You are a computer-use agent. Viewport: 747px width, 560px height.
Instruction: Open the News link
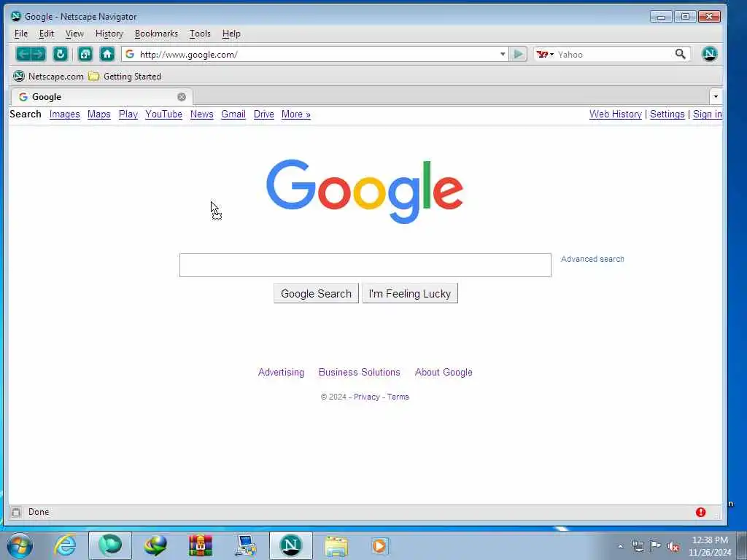click(201, 114)
